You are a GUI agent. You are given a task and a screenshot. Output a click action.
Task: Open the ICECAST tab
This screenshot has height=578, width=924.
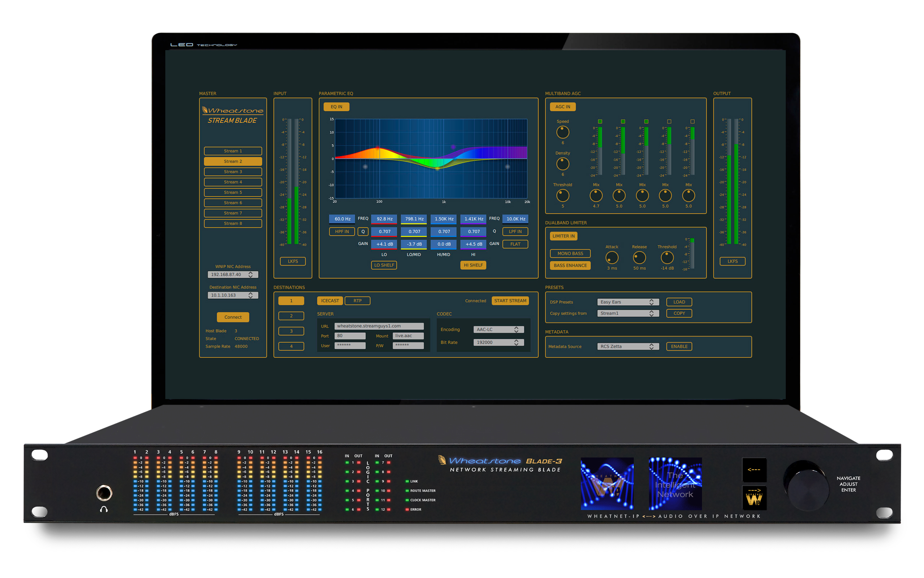pyautogui.click(x=330, y=301)
